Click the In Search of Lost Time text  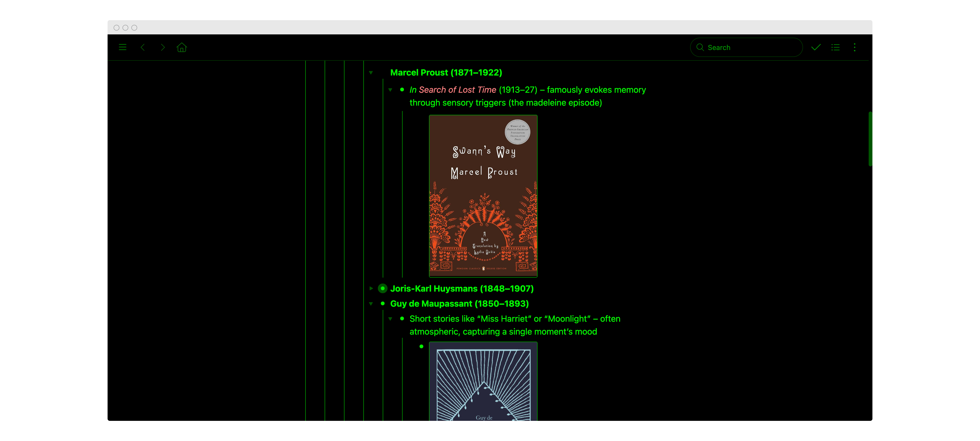click(x=453, y=90)
